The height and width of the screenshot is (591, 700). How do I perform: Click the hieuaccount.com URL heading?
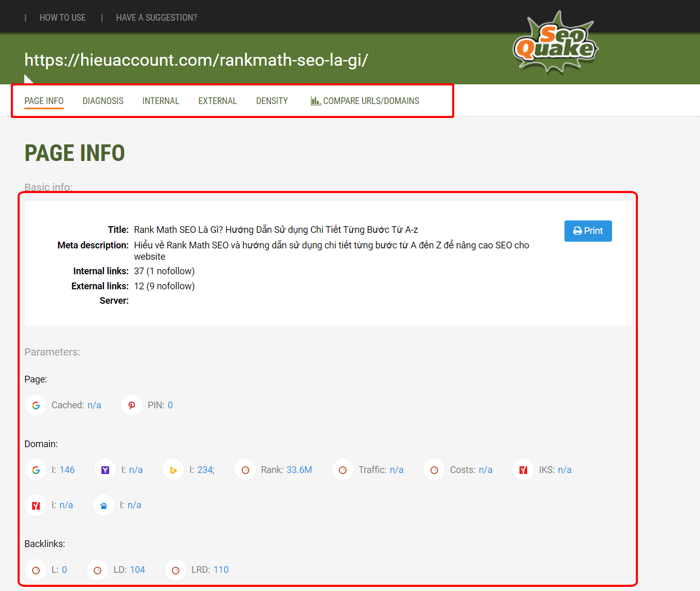click(x=196, y=60)
